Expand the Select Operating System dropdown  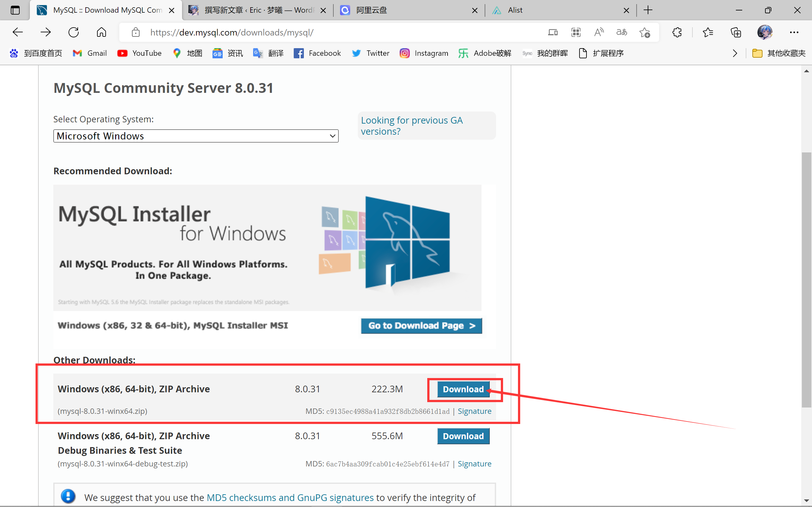(196, 136)
